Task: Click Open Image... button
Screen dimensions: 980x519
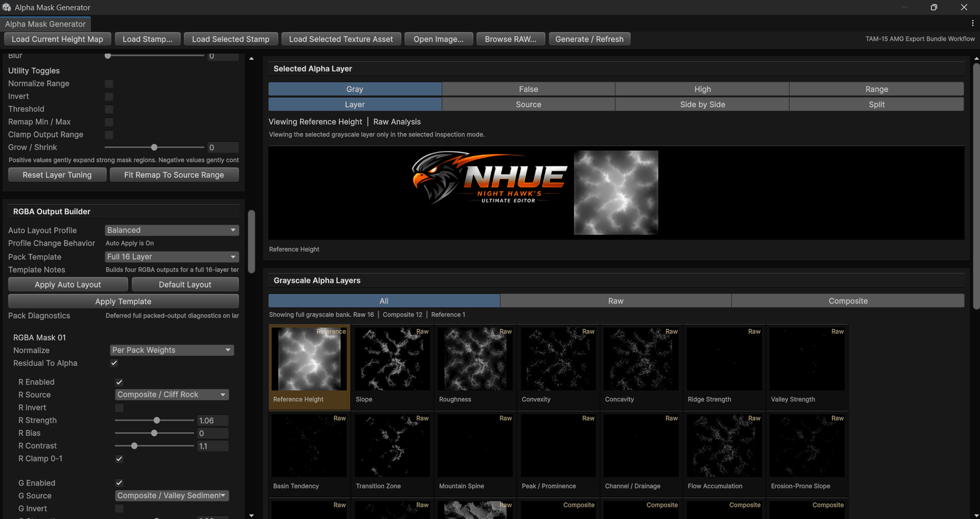Action: [439, 39]
